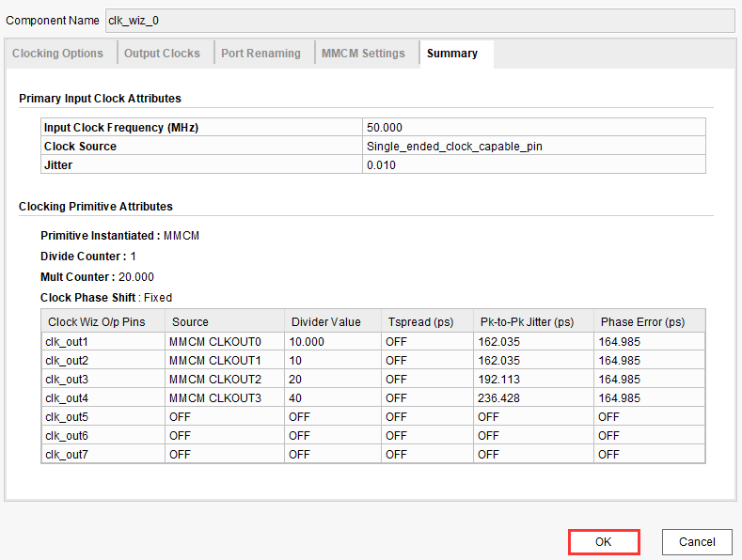Click the Pk-to-Pk Jitter (ps) column header
This screenshot has height=560, width=742.
pos(533,321)
